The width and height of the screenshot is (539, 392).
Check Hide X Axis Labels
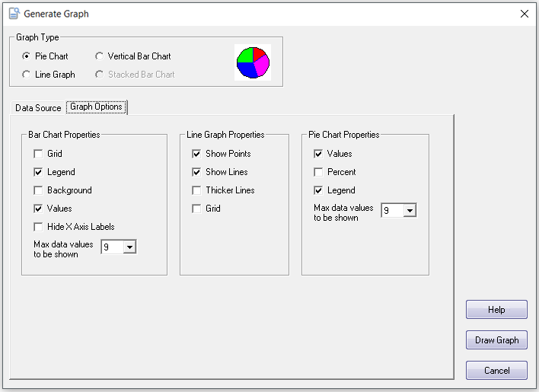click(x=38, y=226)
